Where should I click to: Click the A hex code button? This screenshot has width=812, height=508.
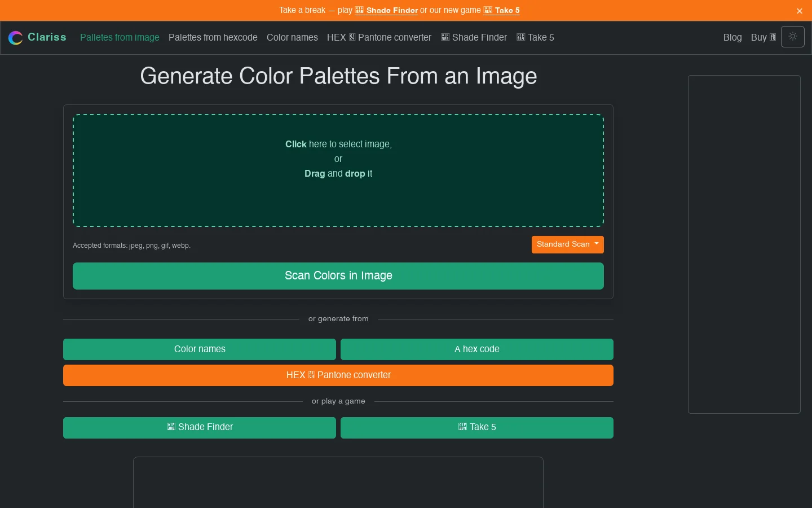tap(477, 349)
